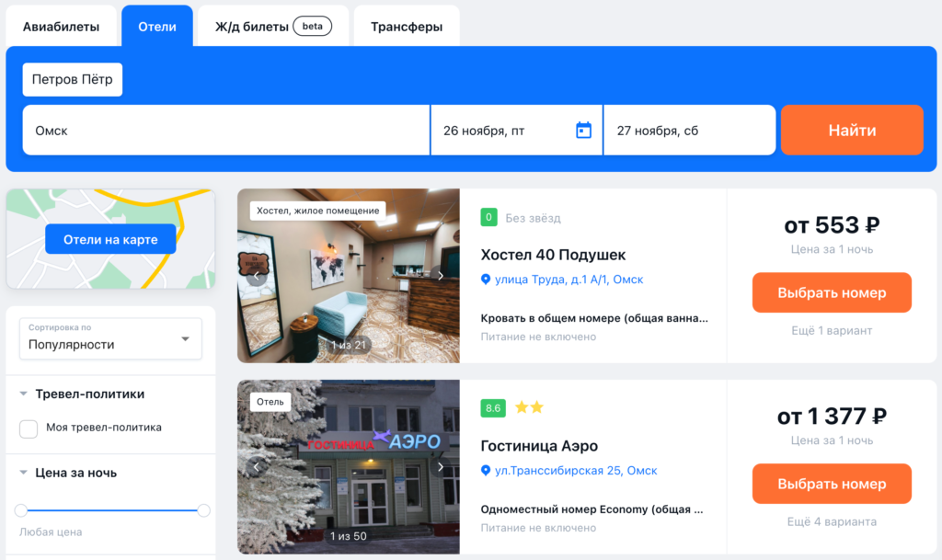942x560 pixels.
Task: Click the price от 1 377 ₽
Action: coord(832,416)
